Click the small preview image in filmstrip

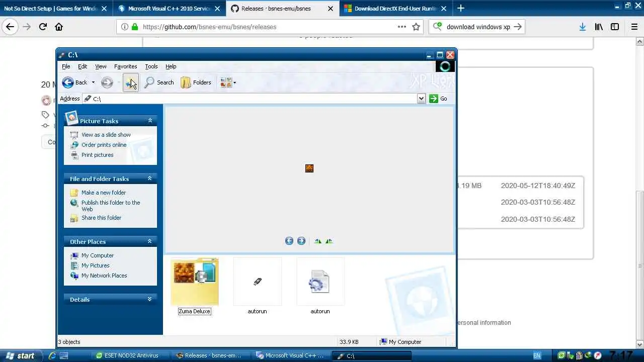pyautogui.click(x=309, y=168)
